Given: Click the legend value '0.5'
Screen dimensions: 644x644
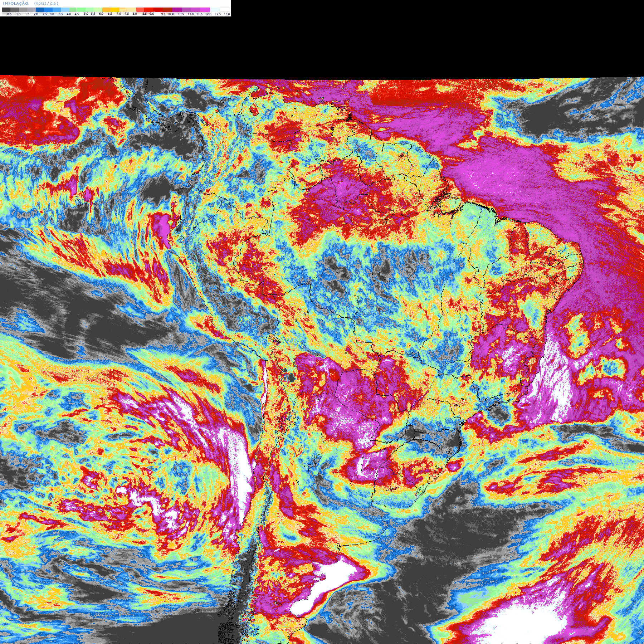Looking at the screenshot, I should coord(9,14).
